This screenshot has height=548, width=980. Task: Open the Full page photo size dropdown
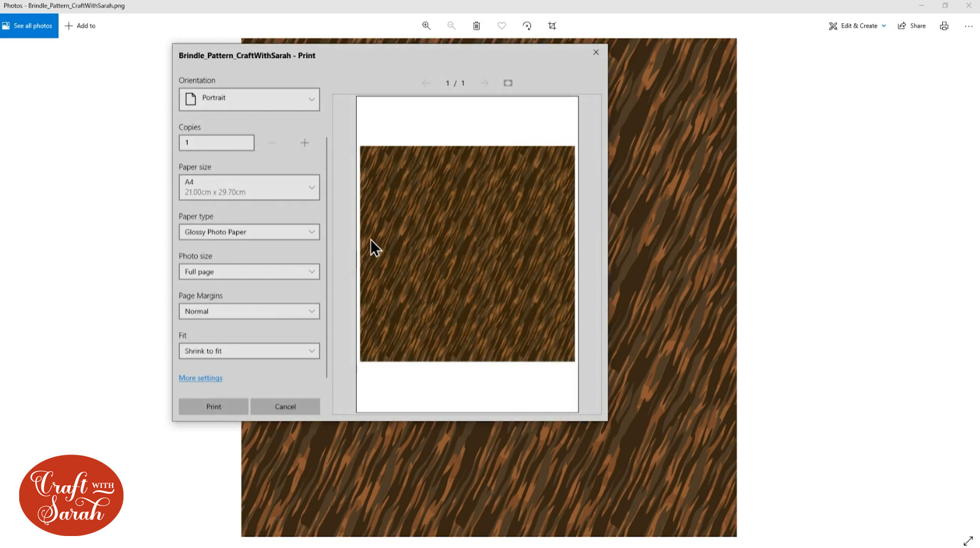(x=249, y=272)
